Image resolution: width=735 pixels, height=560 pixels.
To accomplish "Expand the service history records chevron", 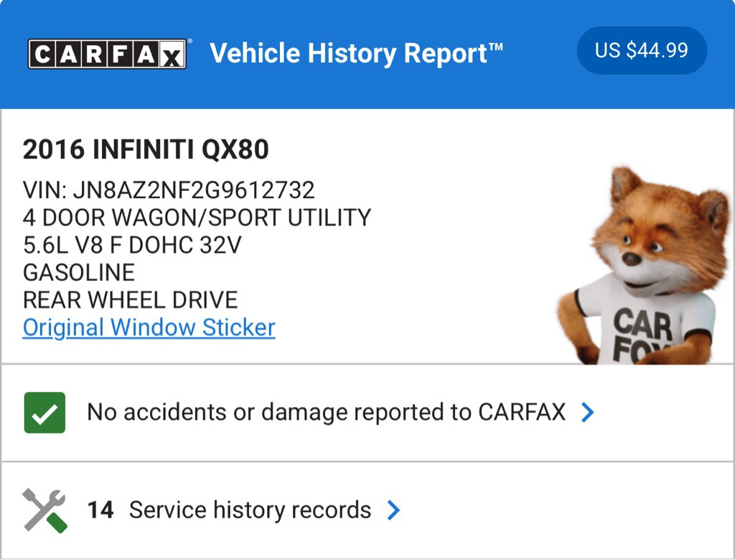I will (x=393, y=510).
